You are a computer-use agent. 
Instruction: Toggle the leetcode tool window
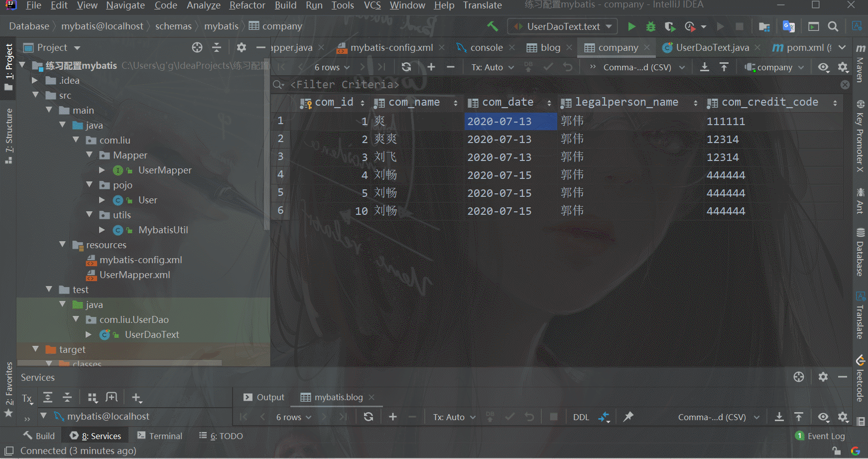[860, 379]
